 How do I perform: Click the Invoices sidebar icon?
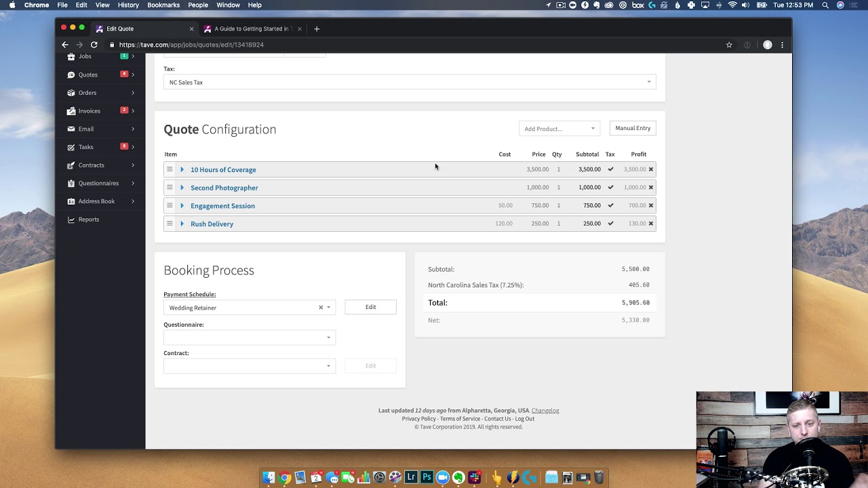(71, 110)
